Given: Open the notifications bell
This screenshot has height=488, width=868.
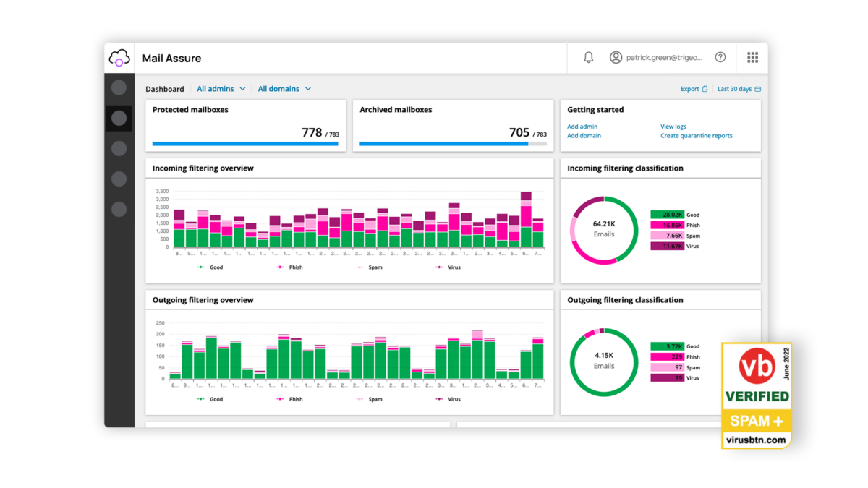Looking at the screenshot, I should pyautogui.click(x=588, y=58).
